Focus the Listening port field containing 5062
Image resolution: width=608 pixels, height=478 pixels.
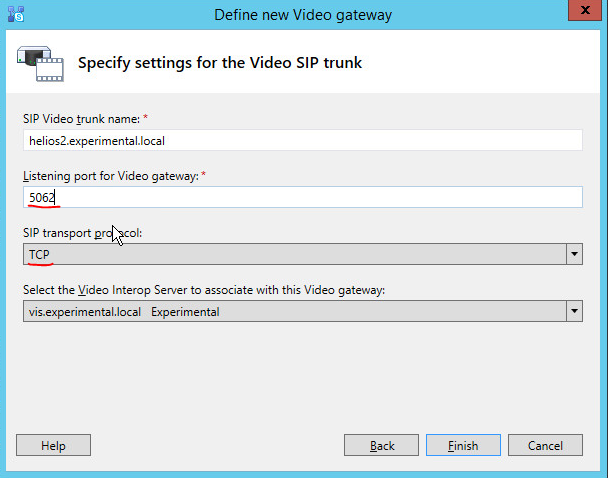tap(302, 197)
